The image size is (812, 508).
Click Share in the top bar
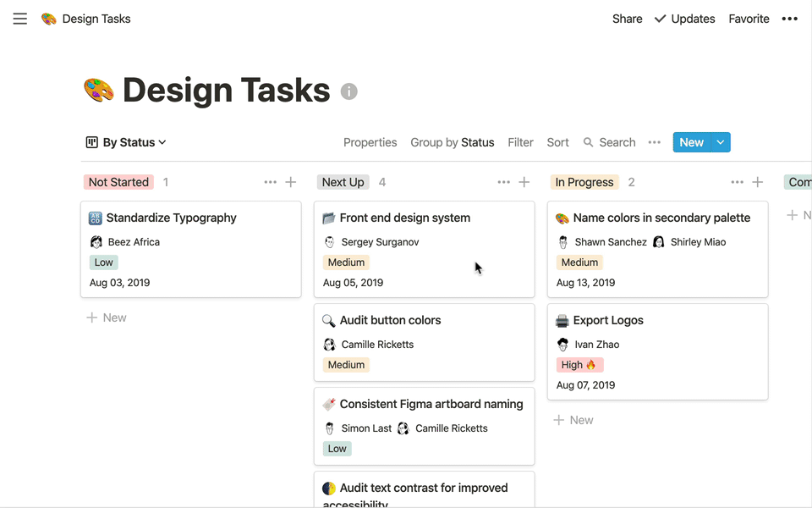627,19
